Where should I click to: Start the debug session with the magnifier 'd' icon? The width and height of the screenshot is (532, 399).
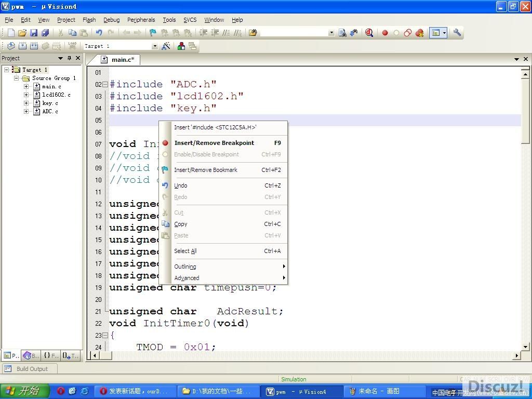369,33
